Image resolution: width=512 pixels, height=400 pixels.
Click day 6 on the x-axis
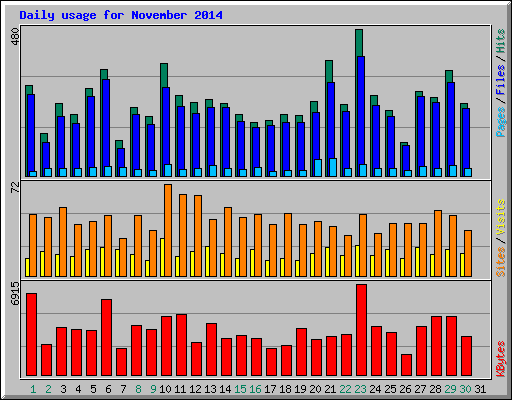tap(108, 389)
